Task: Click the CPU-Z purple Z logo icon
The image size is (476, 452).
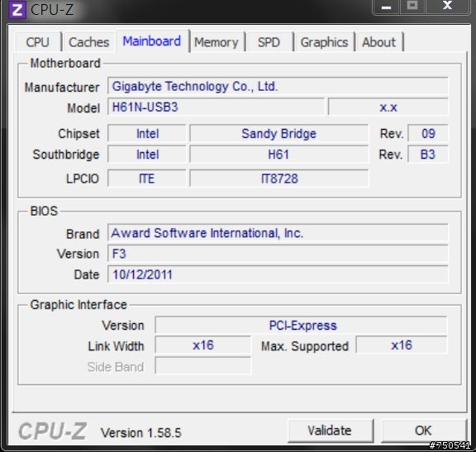Action: click(17, 9)
